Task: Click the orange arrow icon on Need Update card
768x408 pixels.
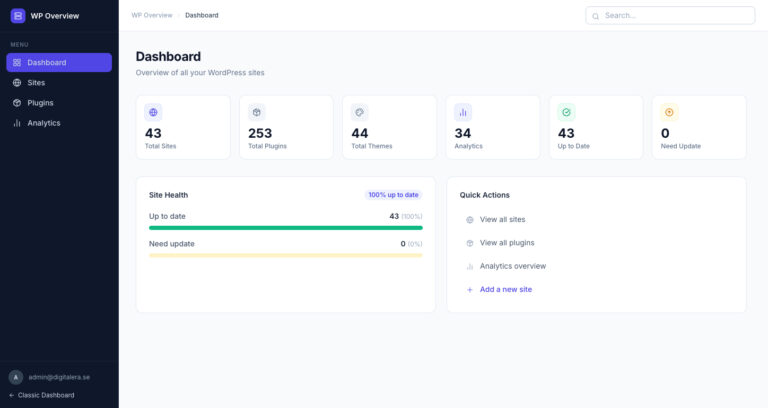Action: tap(669, 113)
